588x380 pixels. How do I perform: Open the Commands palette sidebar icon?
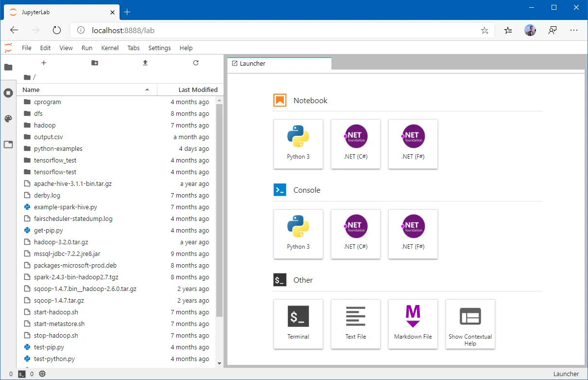[x=8, y=119]
